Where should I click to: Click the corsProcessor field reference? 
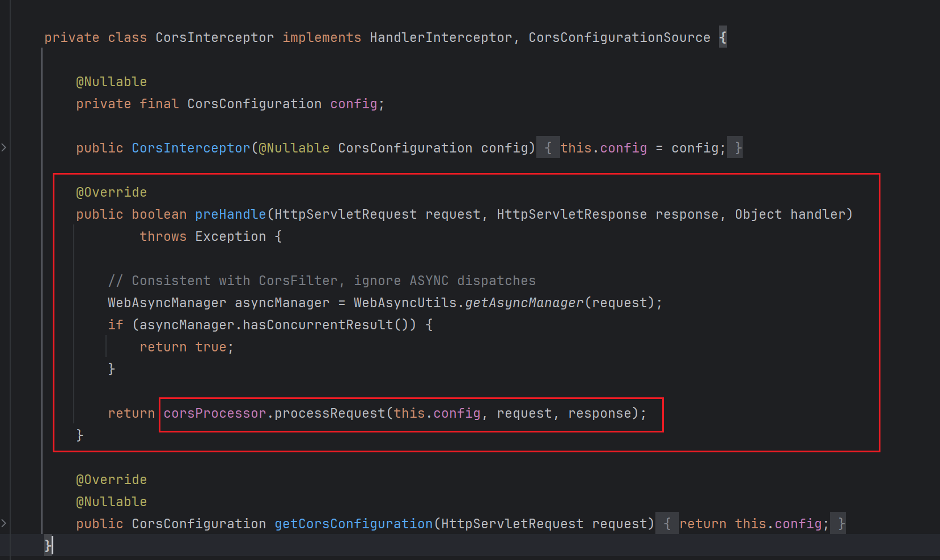(214, 413)
